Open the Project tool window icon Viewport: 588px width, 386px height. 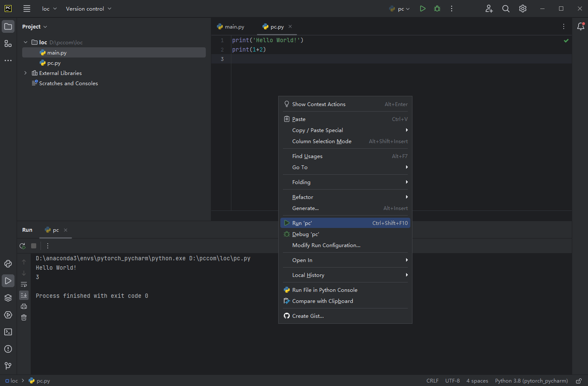coord(8,26)
